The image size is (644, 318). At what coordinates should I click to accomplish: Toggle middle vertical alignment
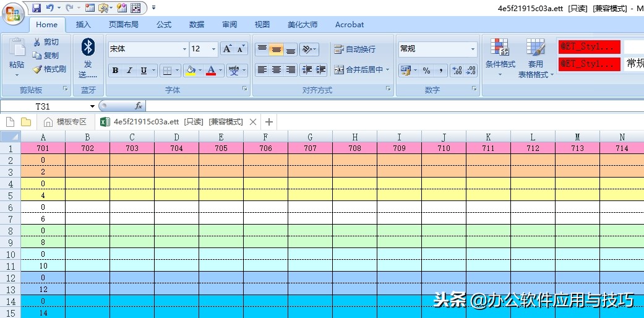[277, 49]
